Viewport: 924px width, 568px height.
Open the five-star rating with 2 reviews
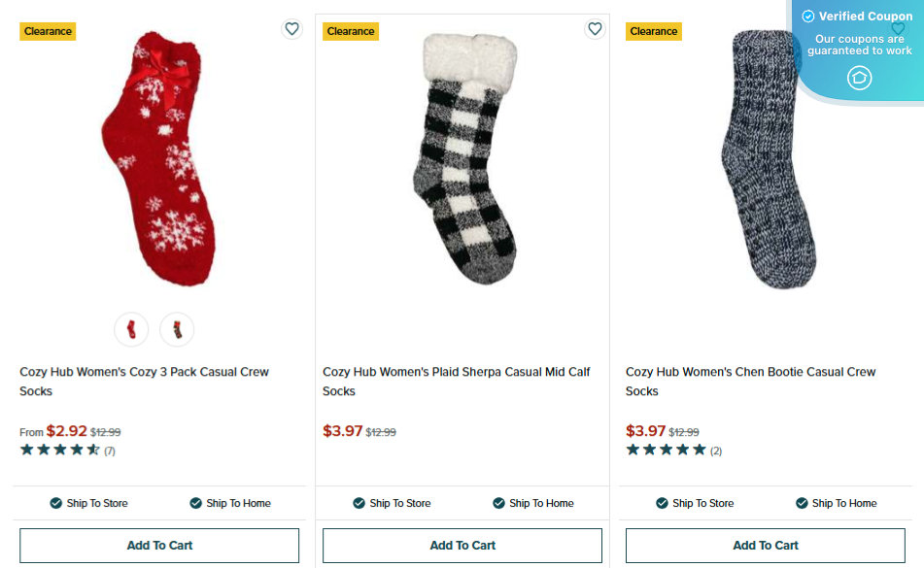(x=666, y=450)
